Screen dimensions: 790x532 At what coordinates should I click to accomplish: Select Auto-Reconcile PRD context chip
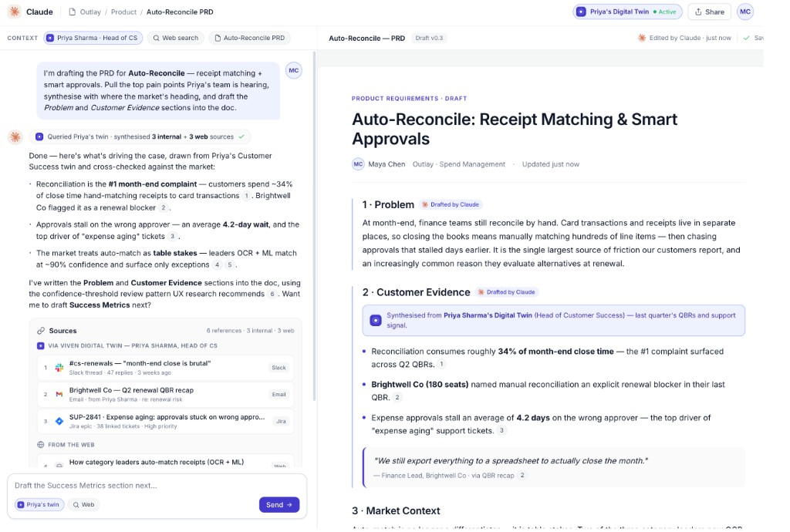250,38
